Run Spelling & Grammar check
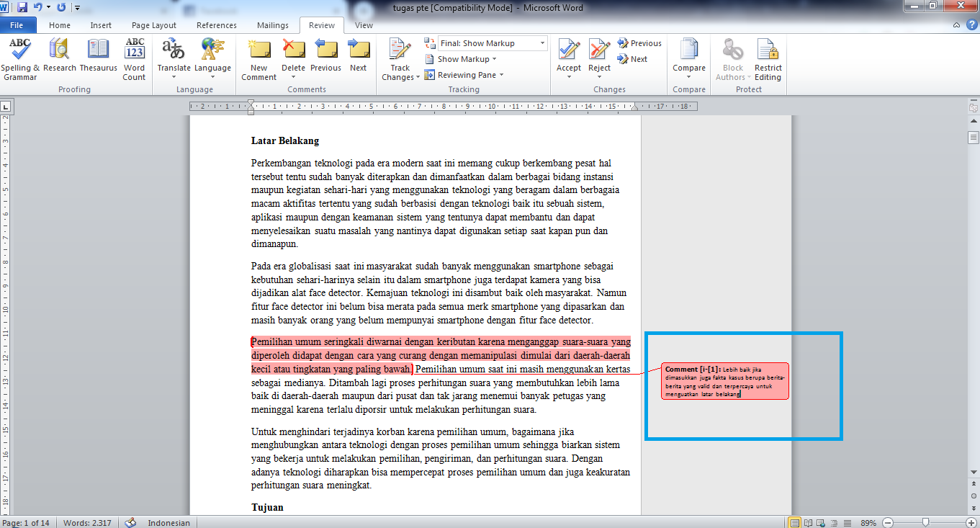Viewport: 980px width, 528px height. coord(19,58)
